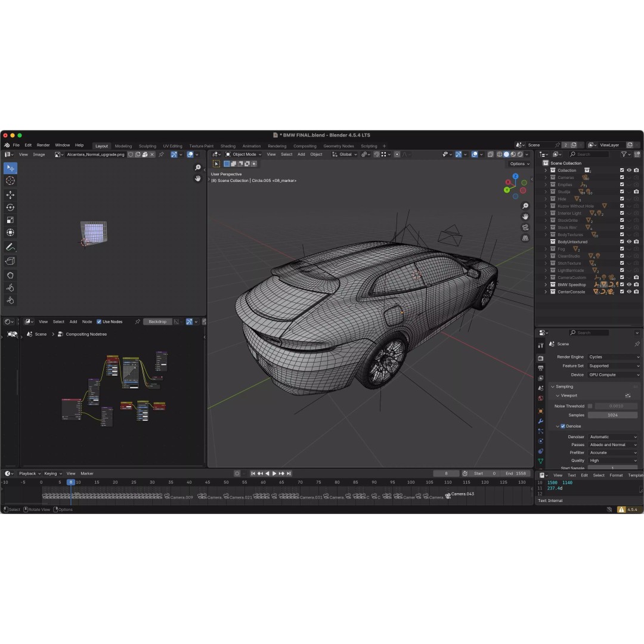
Task: Uncheck exclude checkbox for Cameras collection
Action: pyautogui.click(x=622, y=178)
